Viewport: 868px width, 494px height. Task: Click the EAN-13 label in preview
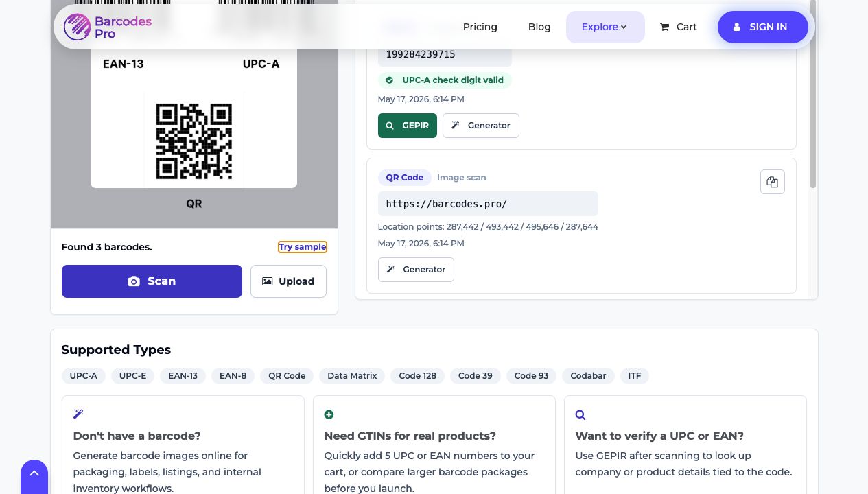[x=124, y=64]
